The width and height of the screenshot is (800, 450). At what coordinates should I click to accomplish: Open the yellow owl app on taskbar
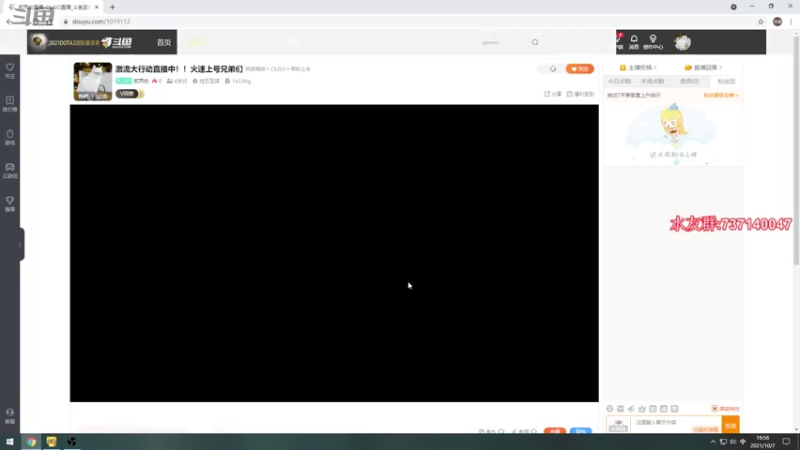click(52, 442)
